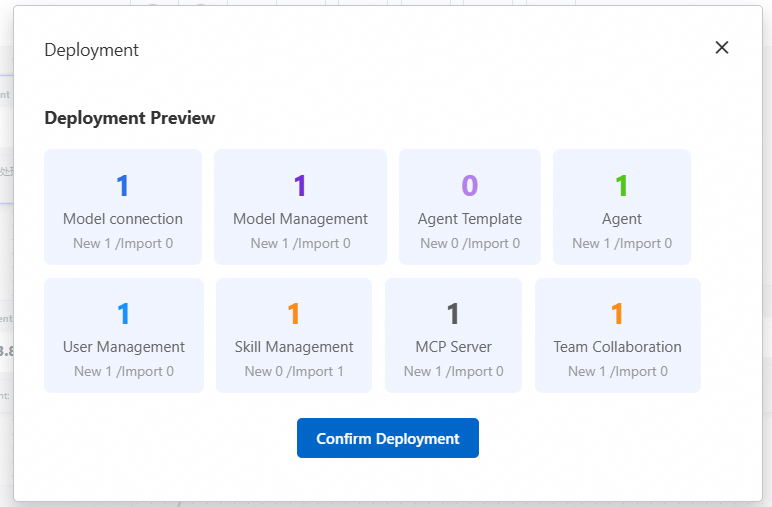
Task: Click 'New 1 /Import 0' under Agent
Action: pos(622,243)
